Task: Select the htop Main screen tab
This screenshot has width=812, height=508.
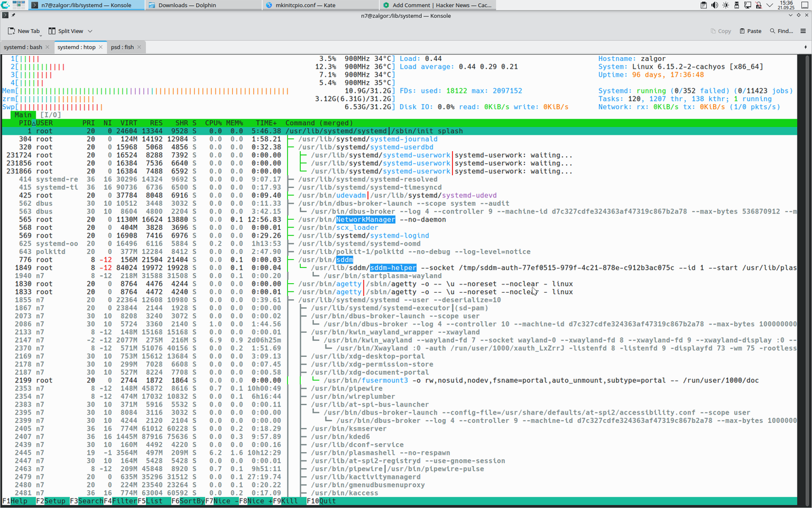Action: tap(23, 115)
